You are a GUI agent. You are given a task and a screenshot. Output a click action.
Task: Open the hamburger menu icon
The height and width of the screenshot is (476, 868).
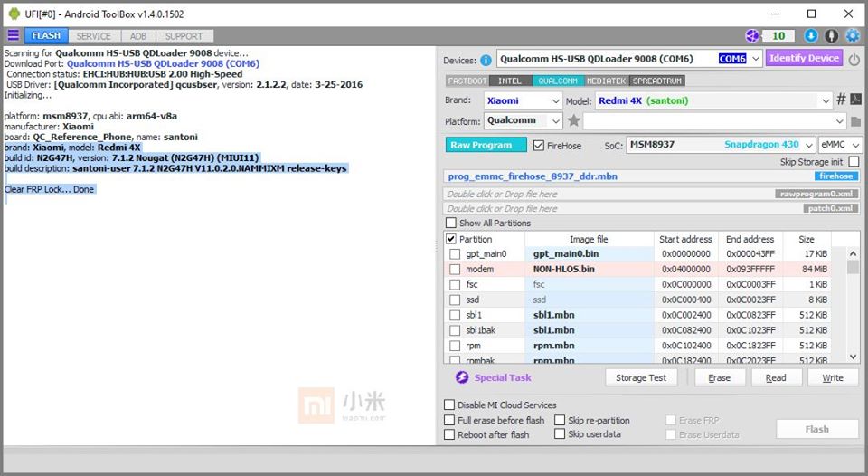tap(14, 35)
